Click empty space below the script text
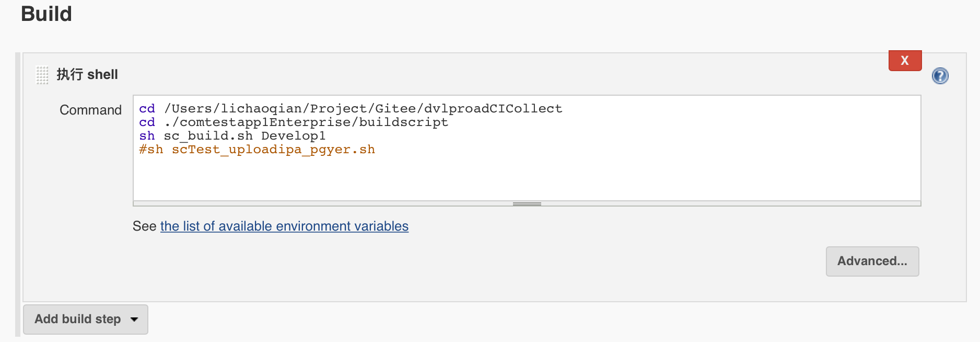980x342 pixels. [527, 179]
